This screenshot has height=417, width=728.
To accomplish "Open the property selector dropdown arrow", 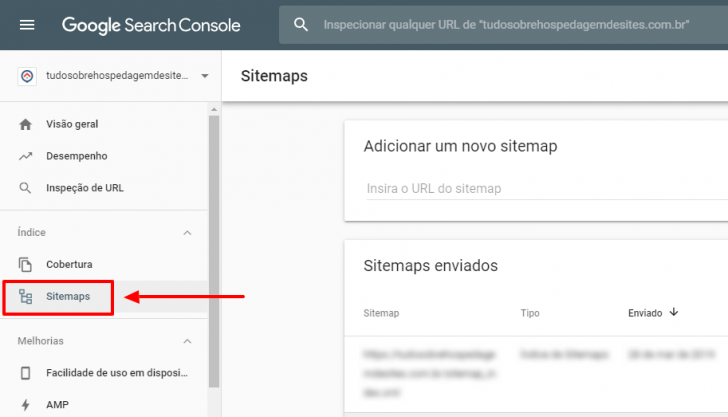I will [x=205, y=76].
